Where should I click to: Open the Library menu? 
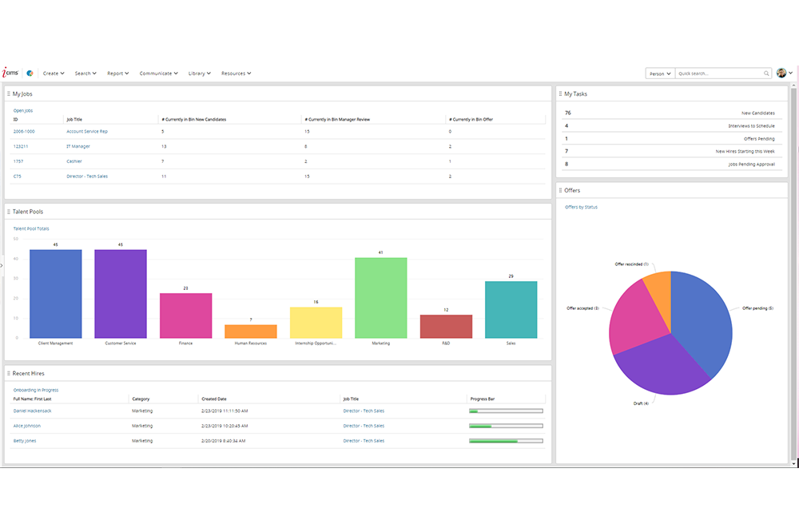199,73
